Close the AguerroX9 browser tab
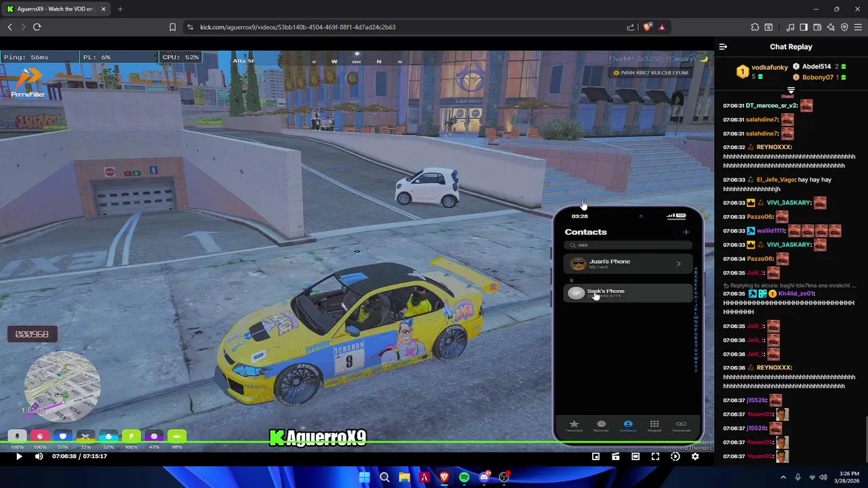 [x=103, y=9]
